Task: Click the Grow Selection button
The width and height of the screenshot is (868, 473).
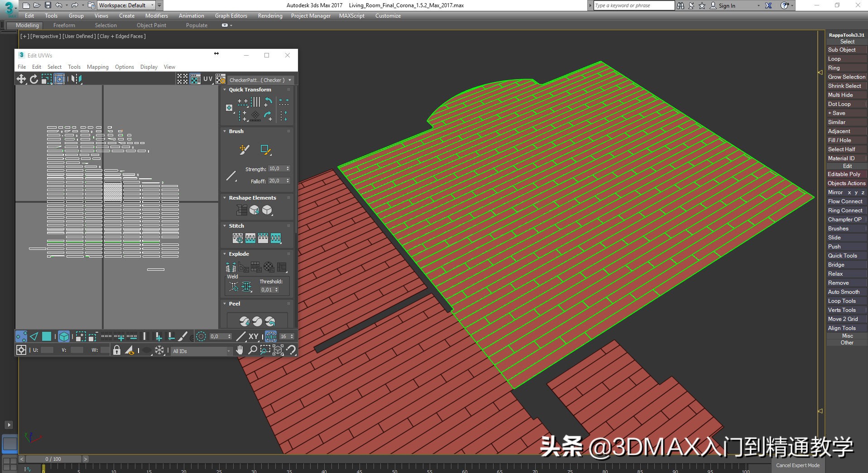Action: click(846, 77)
